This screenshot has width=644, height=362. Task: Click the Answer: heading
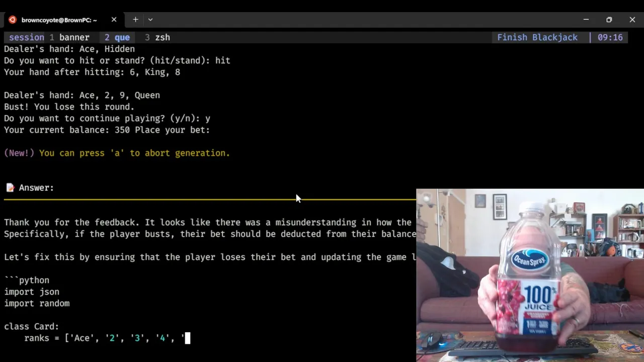[36, 188]
